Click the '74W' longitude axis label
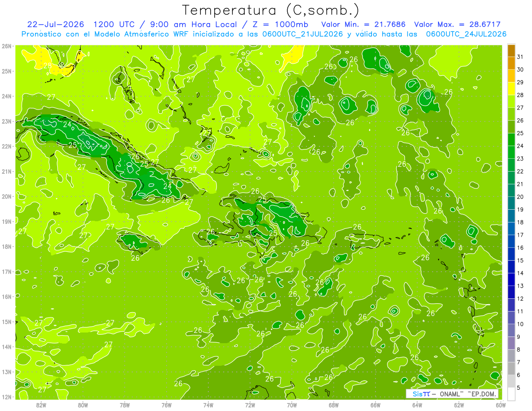This screenshot has height=411, width=532. coord(208,404)
